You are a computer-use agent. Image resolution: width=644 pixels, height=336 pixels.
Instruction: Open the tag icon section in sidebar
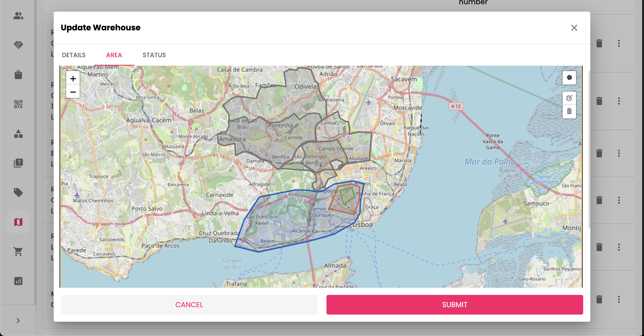tap(18, 192)
